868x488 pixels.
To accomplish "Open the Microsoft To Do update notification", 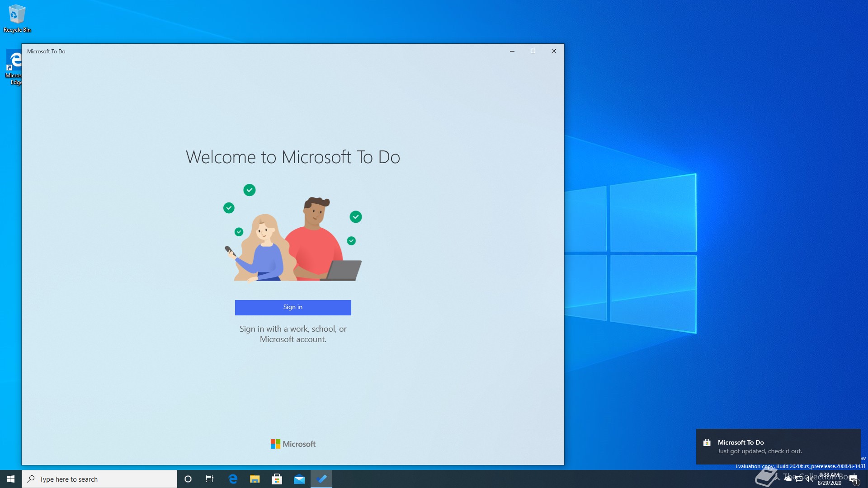I will click(x=778, y=446).
